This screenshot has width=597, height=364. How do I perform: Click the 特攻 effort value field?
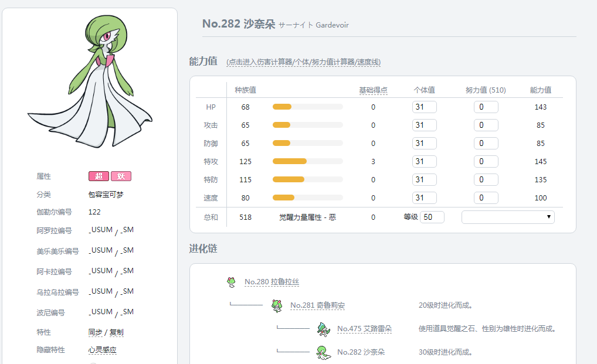486,161
